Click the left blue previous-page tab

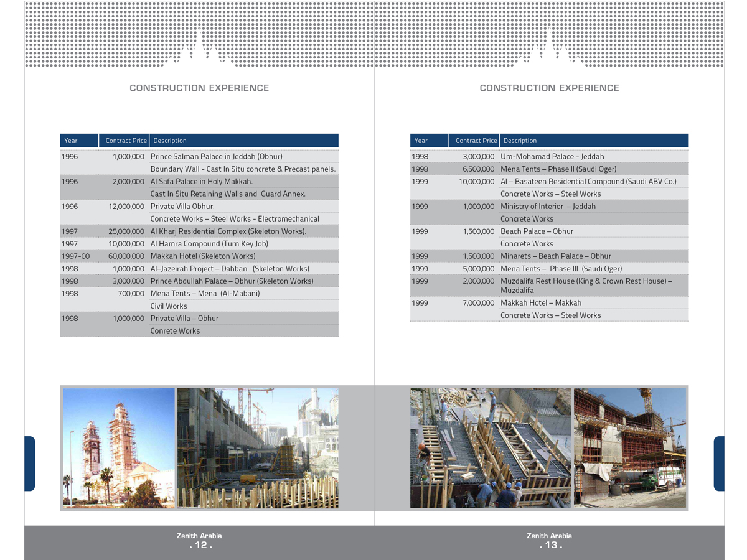point(29,464)
